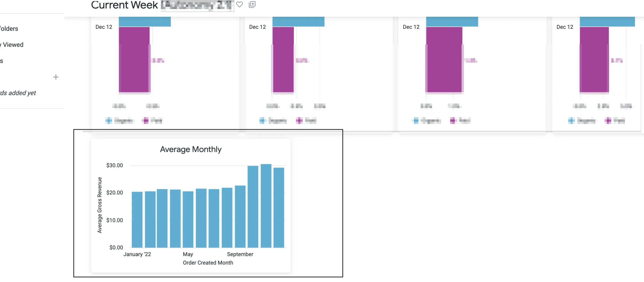This screenshot has width=644, height=282.
Task: Click the purple legend swatch in the third chart
Action: 453,121
